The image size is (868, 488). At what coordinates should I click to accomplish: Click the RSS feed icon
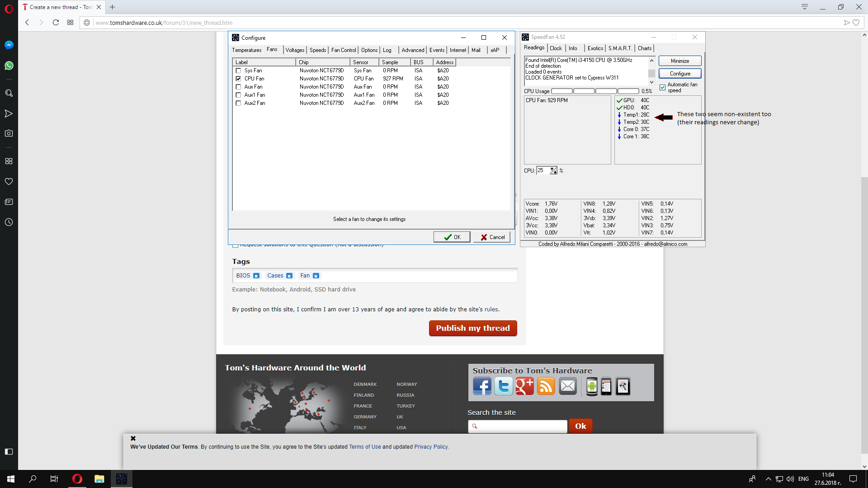[x=546, y=386]
